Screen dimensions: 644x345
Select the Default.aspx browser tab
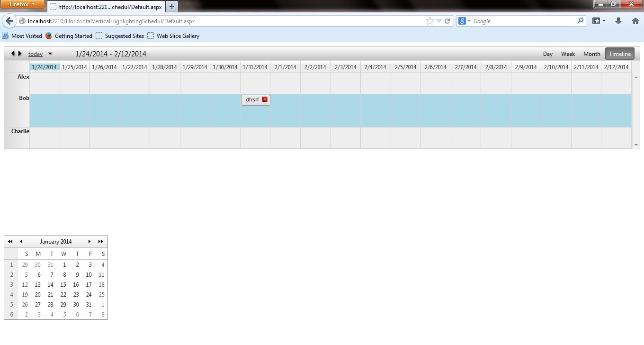106,7
